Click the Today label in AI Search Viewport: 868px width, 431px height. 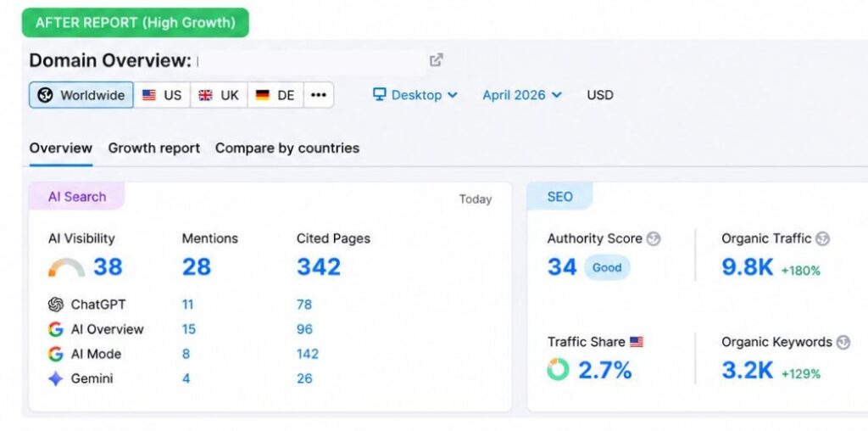click(475, 199)
